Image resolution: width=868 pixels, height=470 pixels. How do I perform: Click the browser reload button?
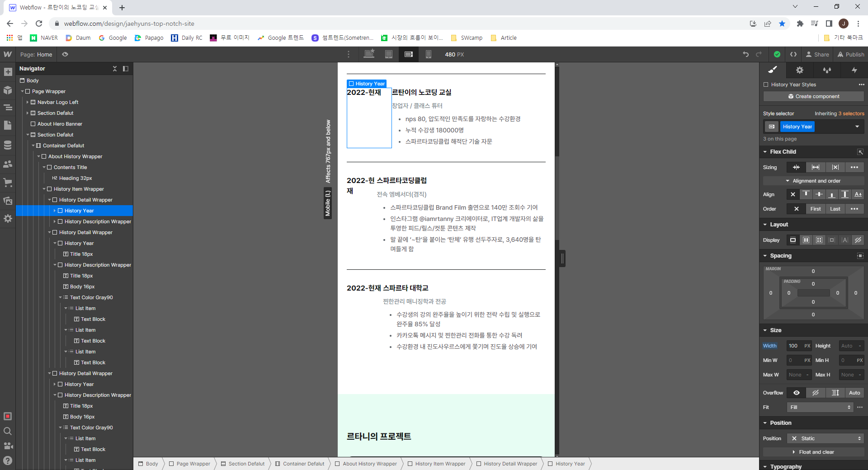tap(39, 23)
